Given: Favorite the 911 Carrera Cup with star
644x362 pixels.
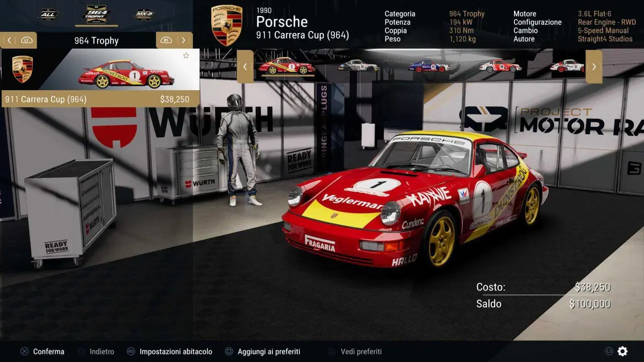Looking at the screenshot, I should (x=186, y=55).
